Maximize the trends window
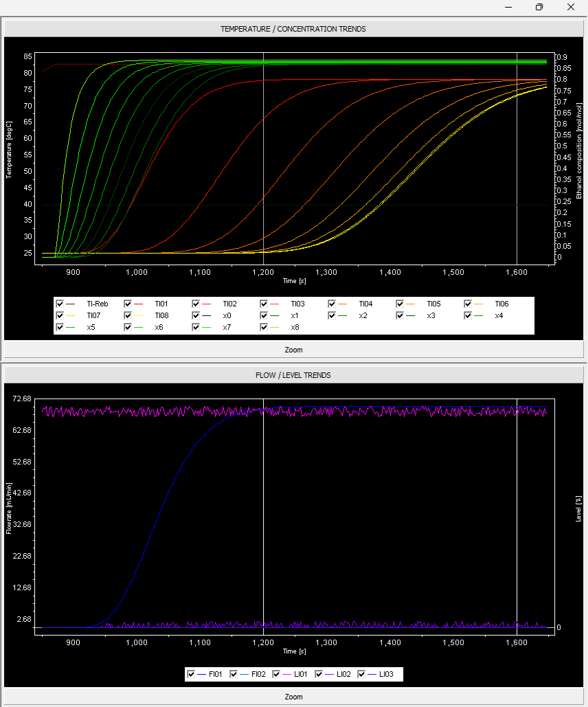Screen dimensions: 588x707 coord(539,7)
